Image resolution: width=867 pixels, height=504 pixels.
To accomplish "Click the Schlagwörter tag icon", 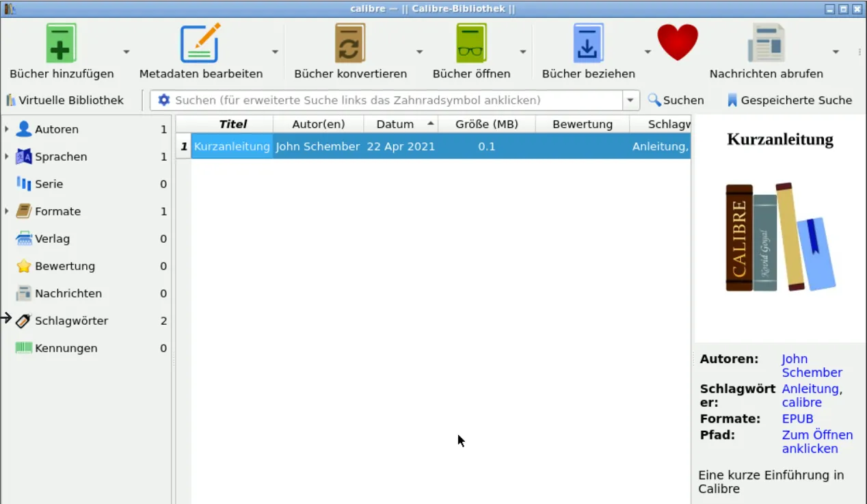I will pos(24,321).
